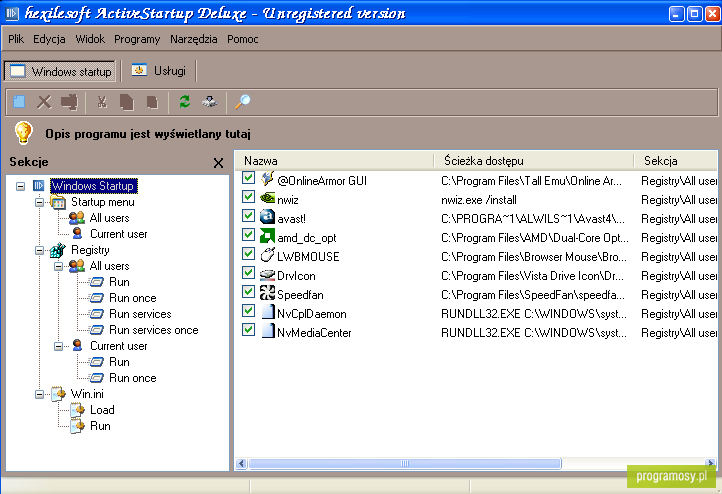Click the magnifier Search icon
This screenshot has height=494, width=722.
pos(243,101)
